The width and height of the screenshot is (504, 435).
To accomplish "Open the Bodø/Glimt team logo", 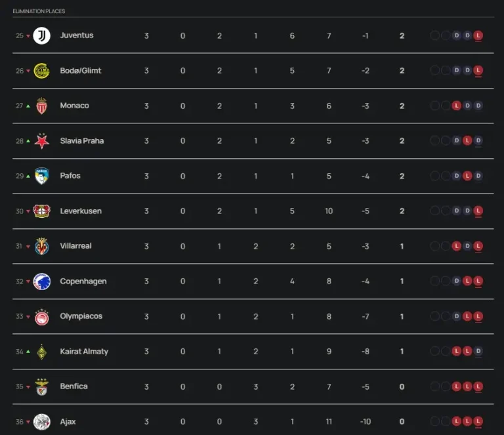I will tap(42, 71).
